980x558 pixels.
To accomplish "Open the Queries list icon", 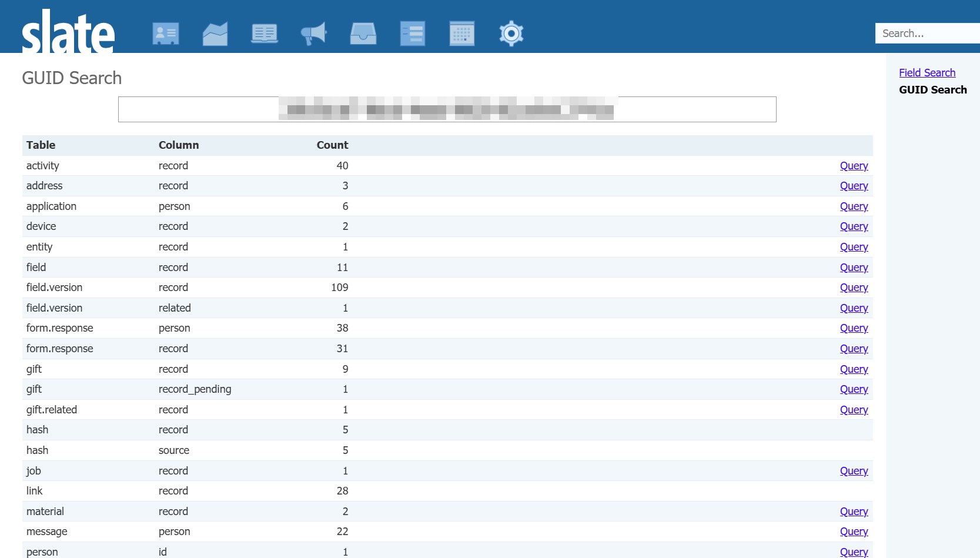I will click(413, 34).
